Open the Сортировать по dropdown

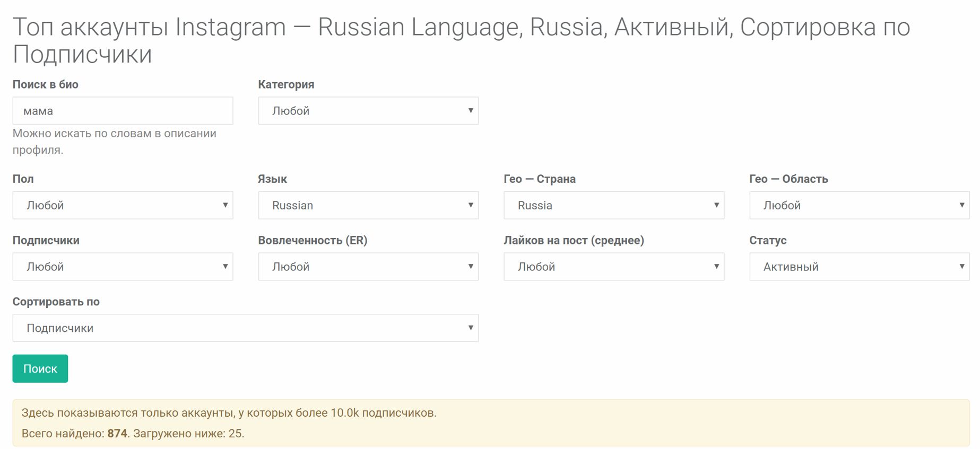[246, 328]
